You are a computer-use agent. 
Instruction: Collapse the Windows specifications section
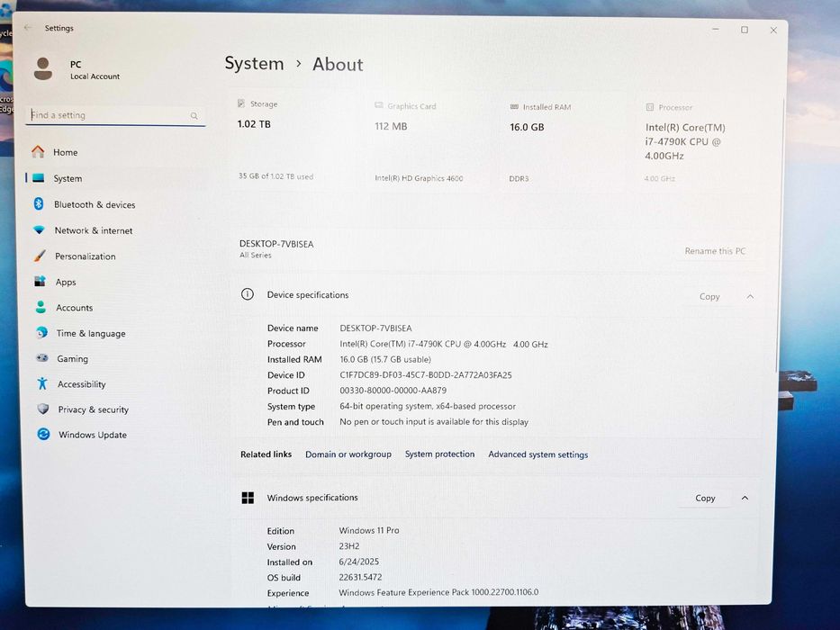[x=745, y=498]
